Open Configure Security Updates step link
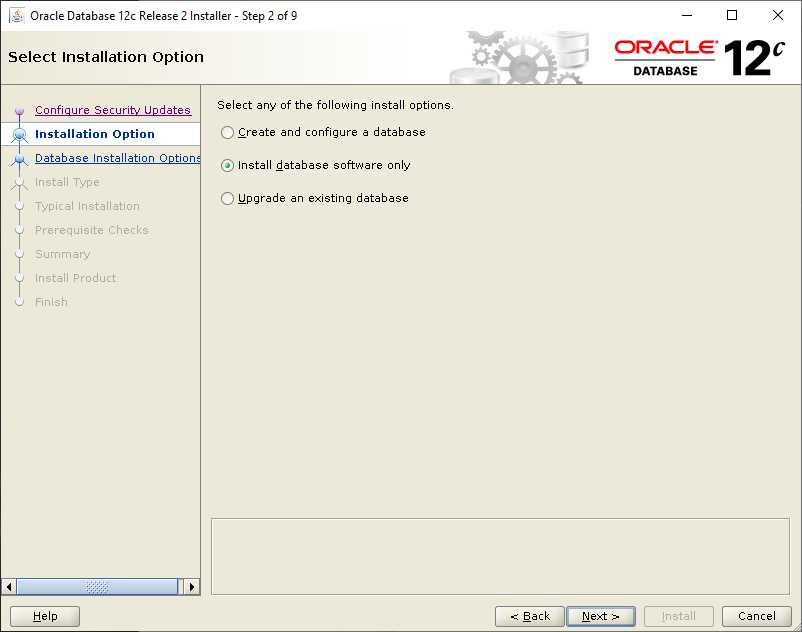This screenshot has width=802, height=632. coord(113,110)
